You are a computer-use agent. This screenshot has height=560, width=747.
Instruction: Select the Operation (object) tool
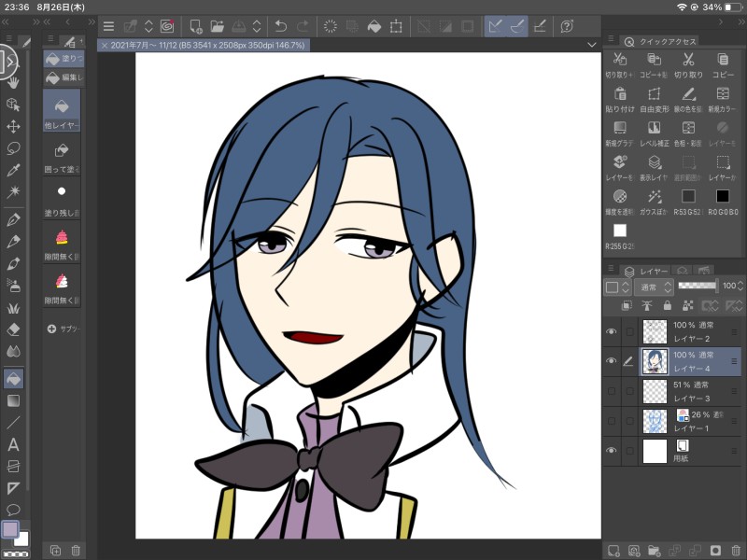click(x=13, y=105)
